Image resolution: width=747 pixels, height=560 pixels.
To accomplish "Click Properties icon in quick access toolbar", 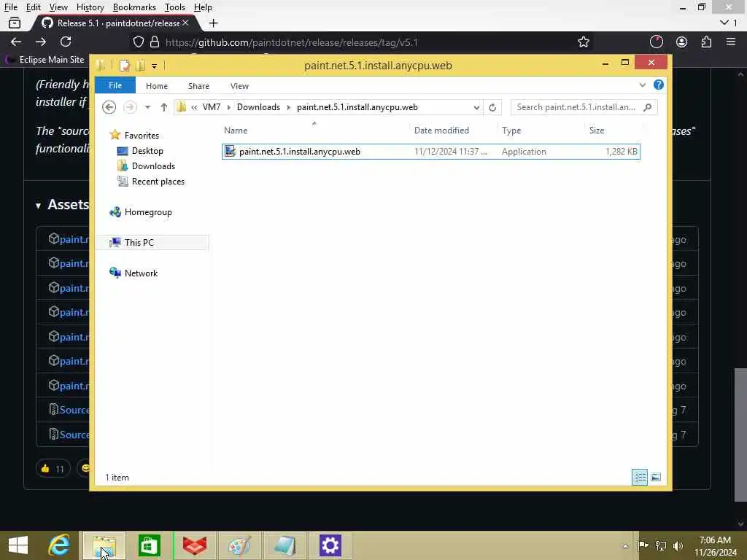I will (x=124, y=65).
